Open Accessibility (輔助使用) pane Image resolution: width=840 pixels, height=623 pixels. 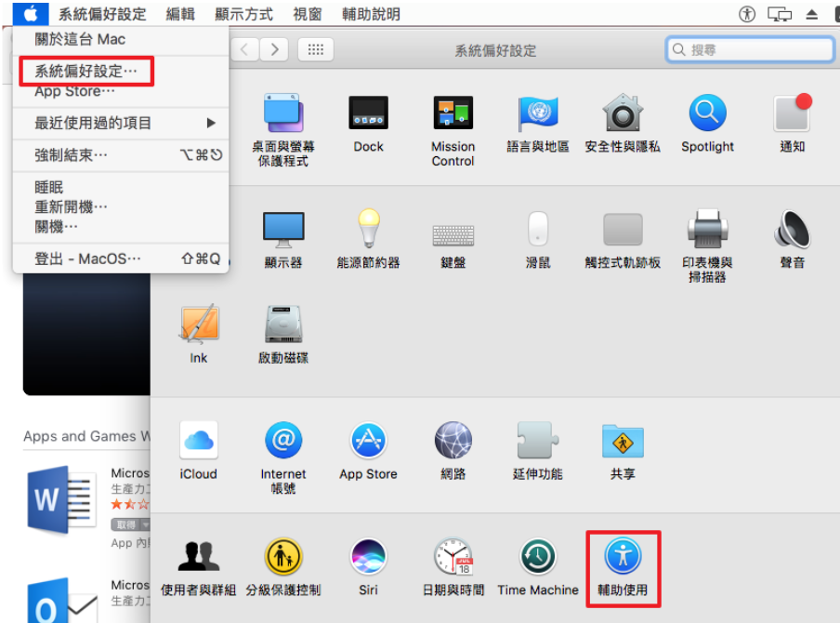tap(623, 568)
